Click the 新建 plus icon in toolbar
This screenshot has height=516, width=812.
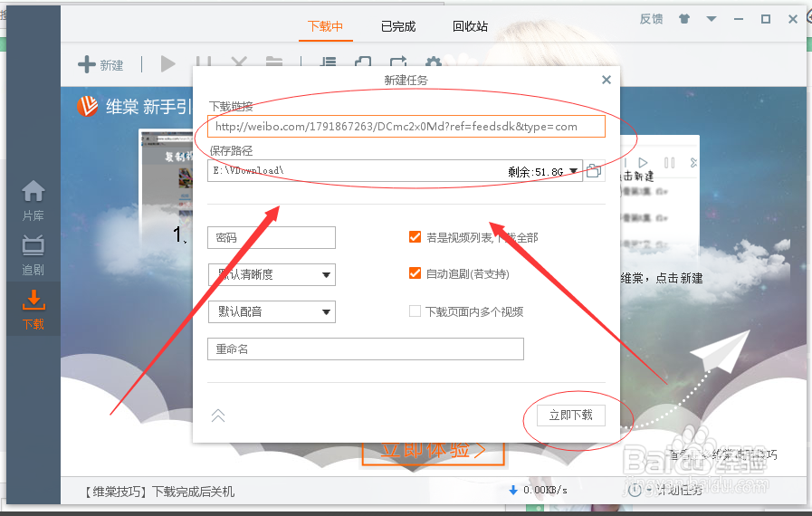coord(87,65)
